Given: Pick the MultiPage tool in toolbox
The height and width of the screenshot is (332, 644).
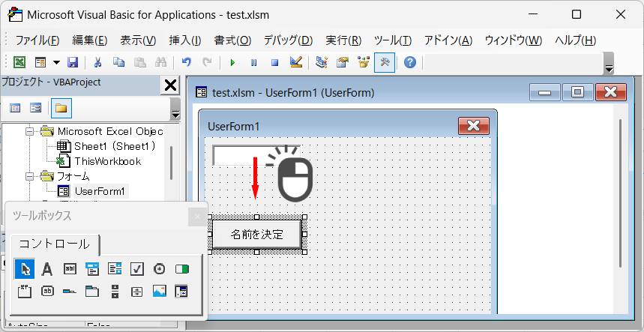Looking at the screenshot, I should [92, 291].
